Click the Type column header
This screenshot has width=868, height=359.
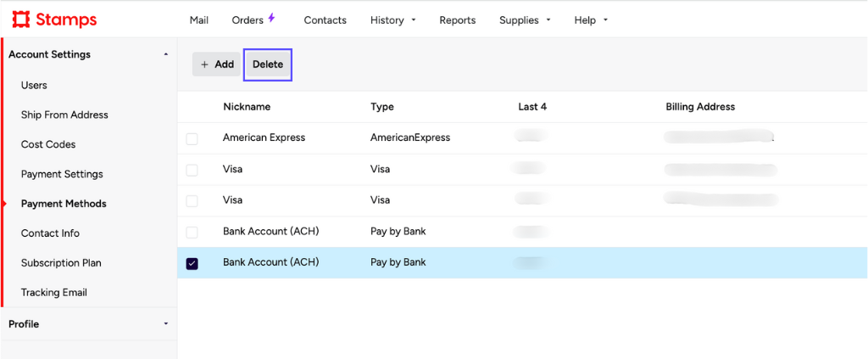pos(382,107)
